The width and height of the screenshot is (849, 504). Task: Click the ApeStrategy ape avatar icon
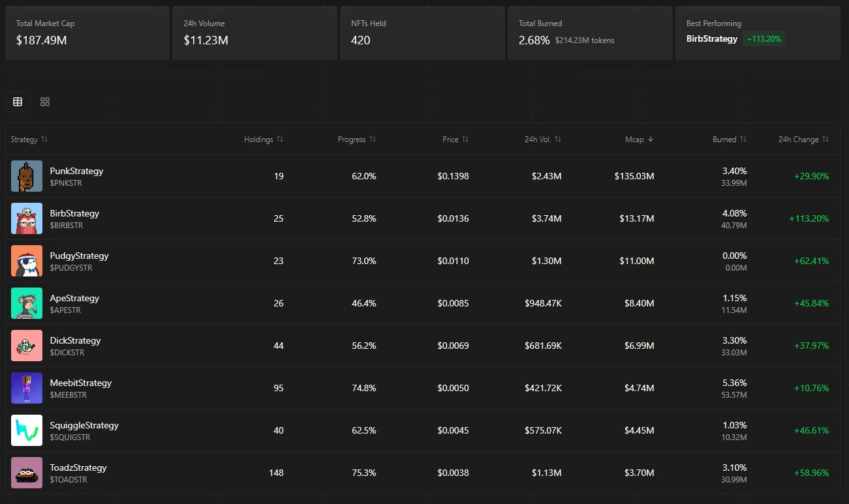[x=27, y=303]
